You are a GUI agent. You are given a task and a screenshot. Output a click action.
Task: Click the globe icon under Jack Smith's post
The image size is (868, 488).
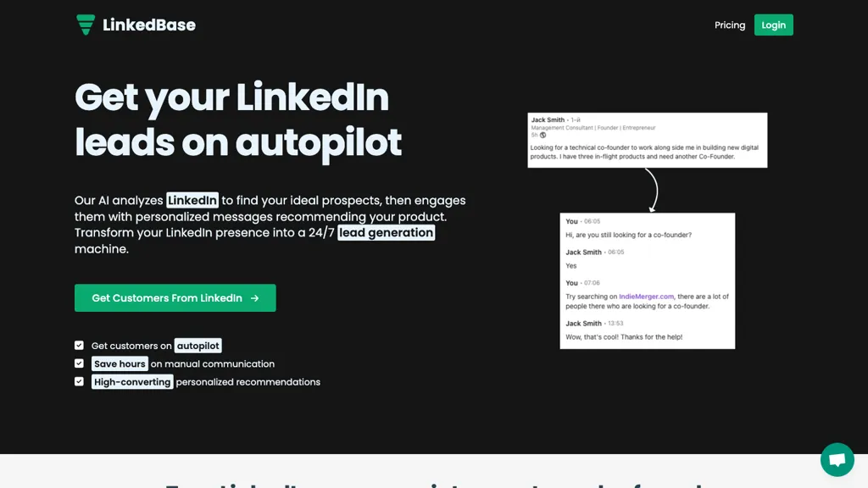pos(543,135)
